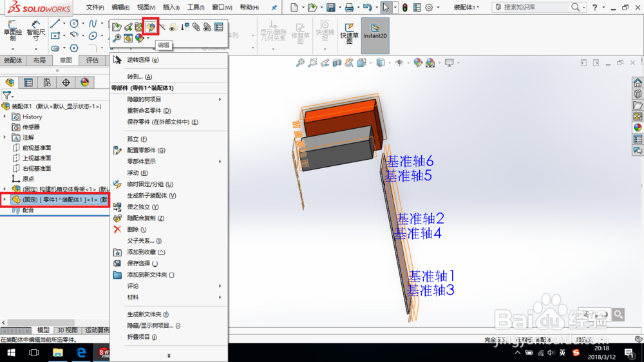Viewport: 644px width, 362px height.
Task: Open 材料 submenu arrow
Action: [220, 297]
